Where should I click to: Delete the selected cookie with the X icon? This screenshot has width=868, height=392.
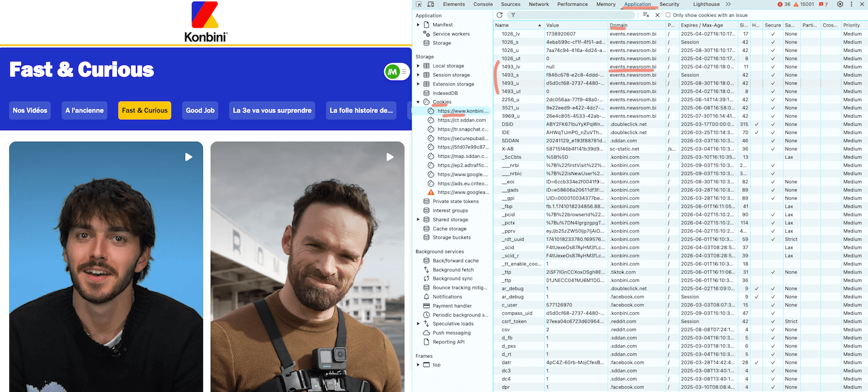tap(657, 15)
